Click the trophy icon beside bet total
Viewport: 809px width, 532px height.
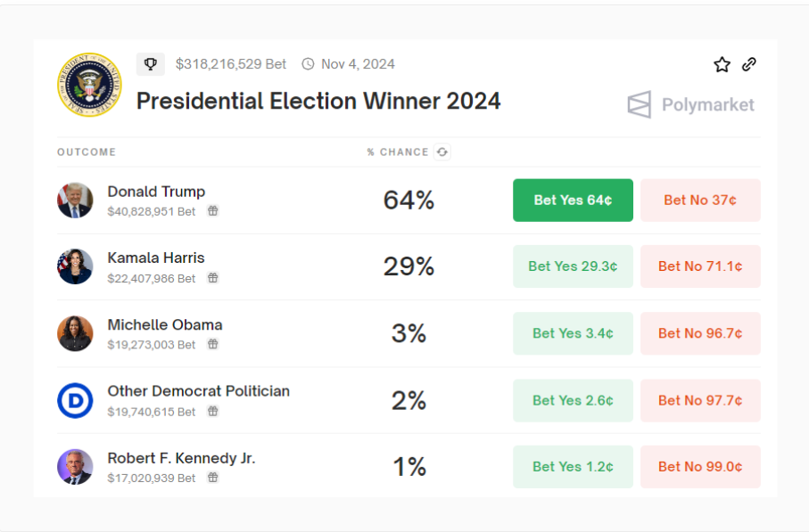[x=150, y=64]
